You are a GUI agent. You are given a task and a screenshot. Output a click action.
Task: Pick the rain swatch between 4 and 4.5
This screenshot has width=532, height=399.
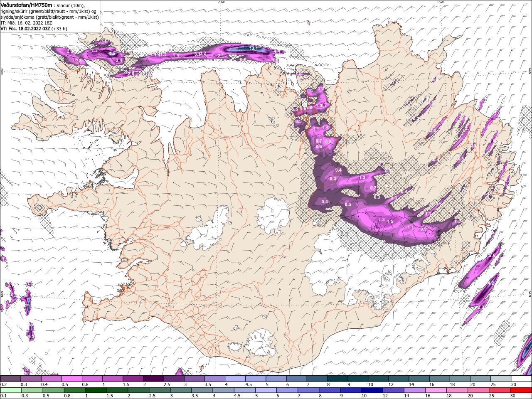[223, 390]
